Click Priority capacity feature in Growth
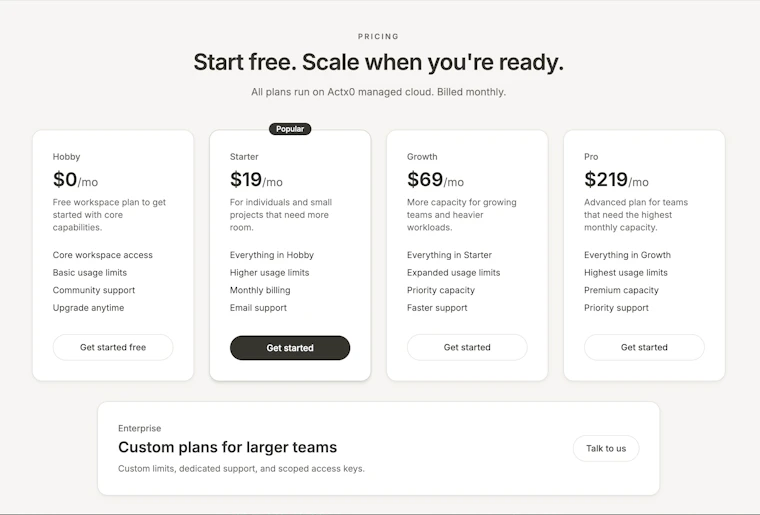Screen dimensions: 760x515 [x=441, y=290]
